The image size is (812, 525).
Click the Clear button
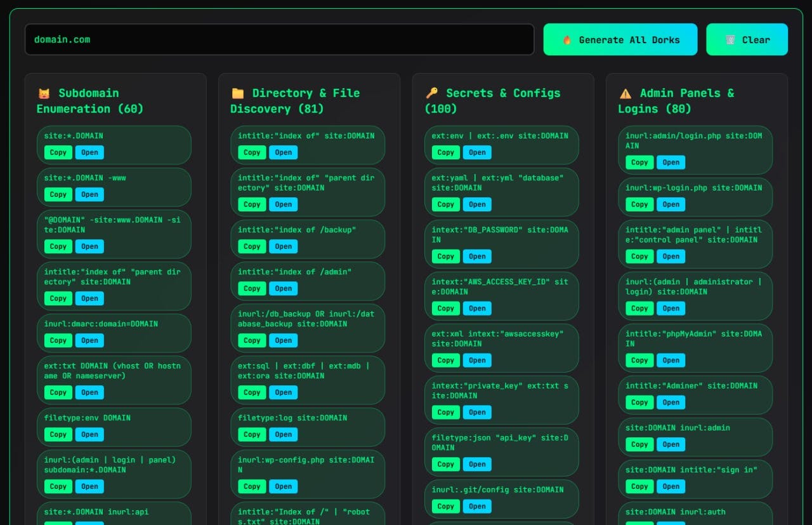tap(747, 39)
